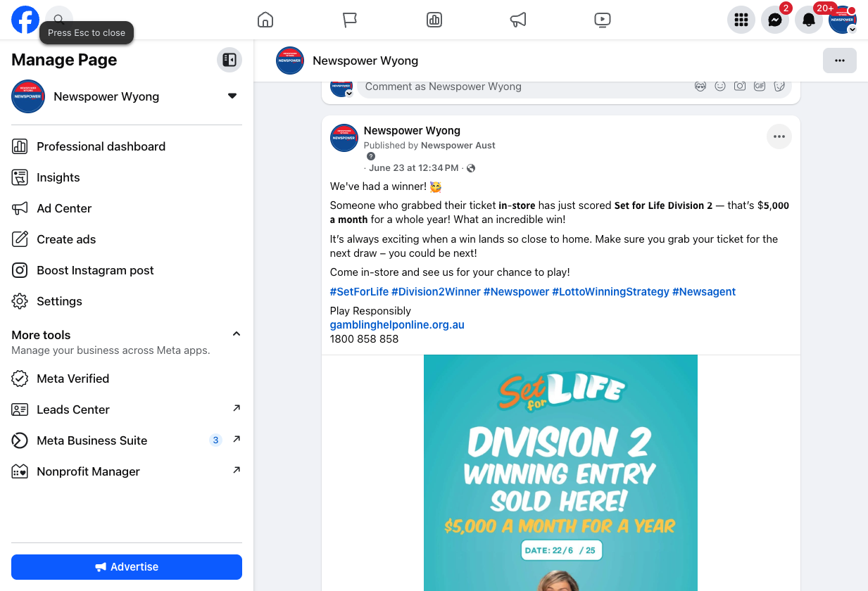This screenshot has width=868, height=591.
Task: Add a GIF to the comment
Action: [760, 86]
